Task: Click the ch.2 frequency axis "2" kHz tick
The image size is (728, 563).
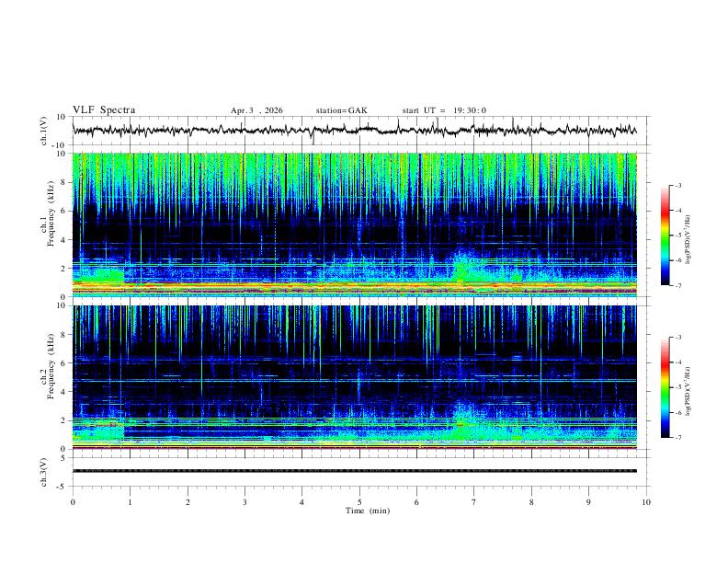Action: click(x=63, y=420)
